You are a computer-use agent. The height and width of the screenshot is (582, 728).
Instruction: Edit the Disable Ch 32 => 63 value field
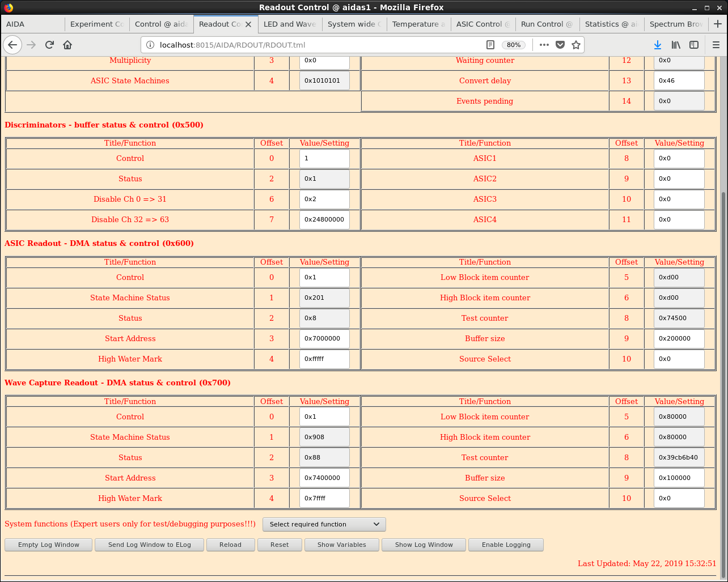click(324, 219)
